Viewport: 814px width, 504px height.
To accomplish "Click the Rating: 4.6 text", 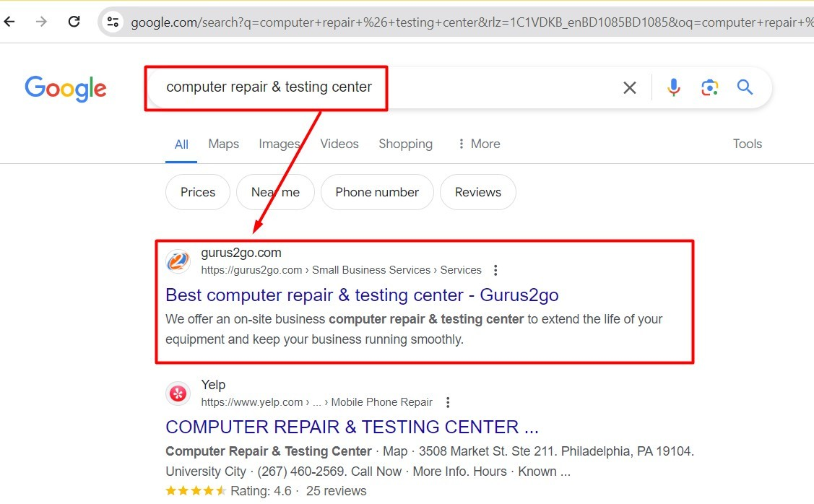I will [261, 490].
